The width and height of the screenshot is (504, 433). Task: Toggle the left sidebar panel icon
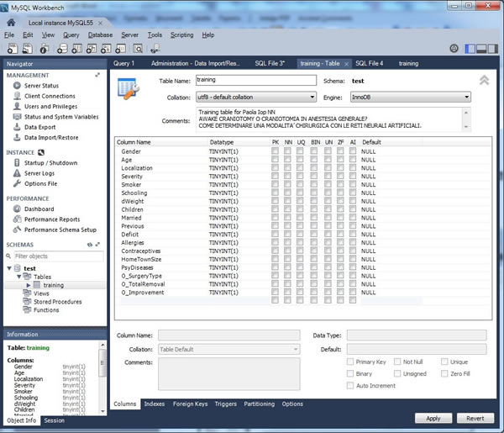[470, 49]
